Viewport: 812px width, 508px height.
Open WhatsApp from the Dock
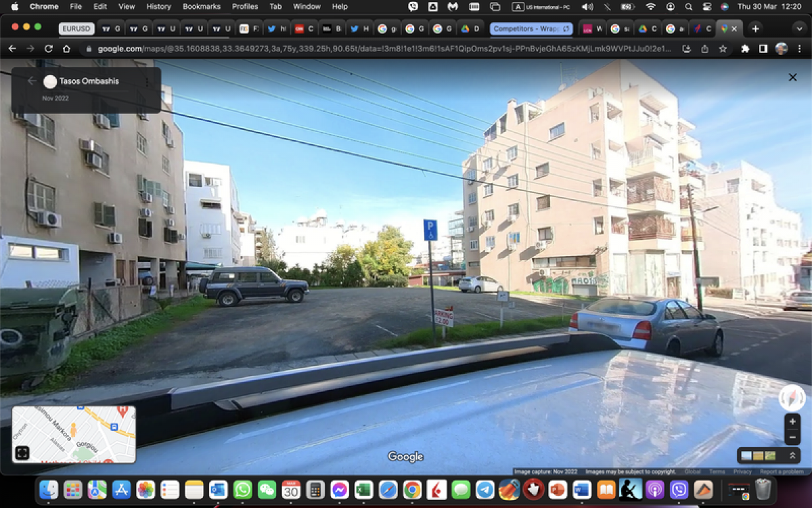point(242,489)
